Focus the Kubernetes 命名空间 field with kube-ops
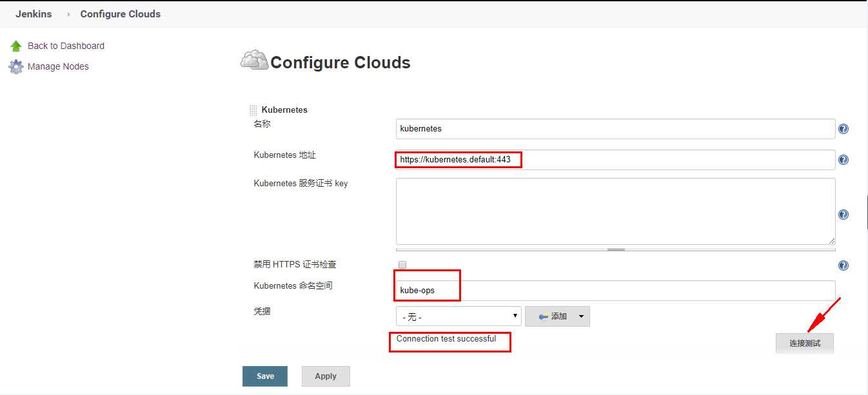868x395 pixels. (615, 291)
